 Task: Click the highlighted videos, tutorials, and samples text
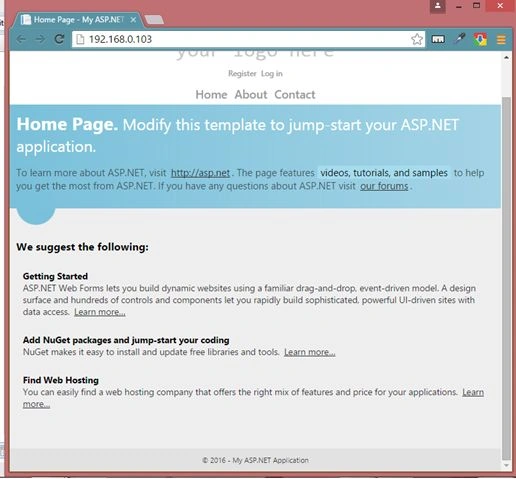point(384,173)
